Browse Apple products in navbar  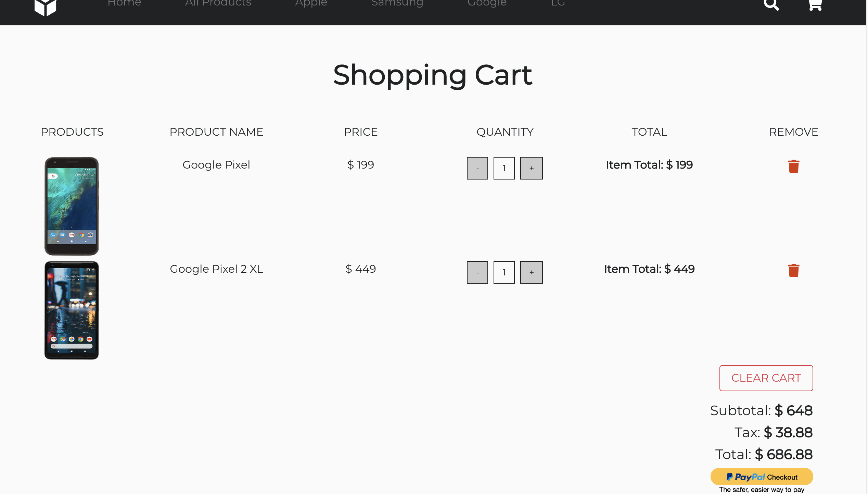point(311,3)
